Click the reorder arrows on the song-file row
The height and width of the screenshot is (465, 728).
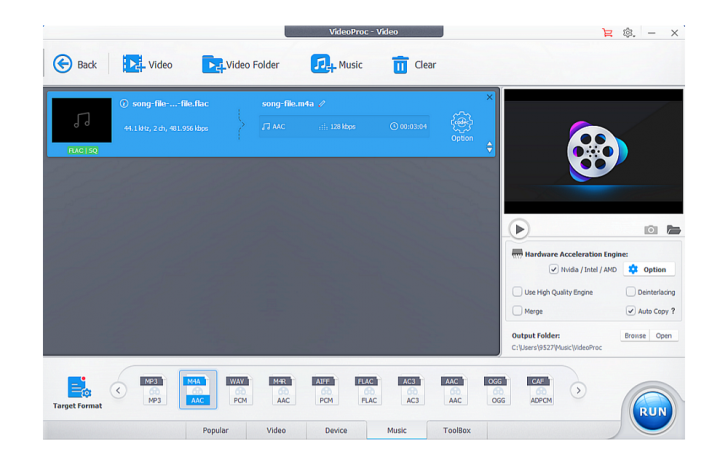(x=489, y=147)
